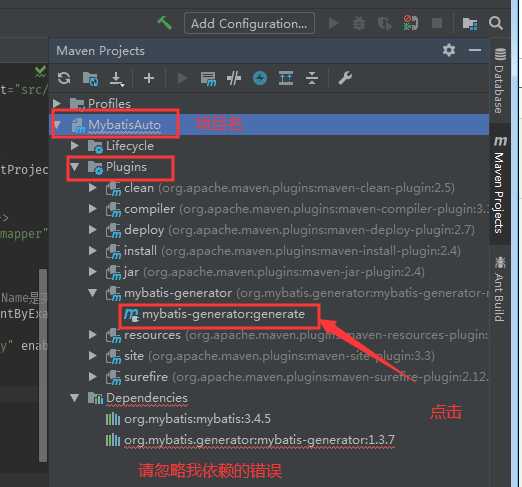The width and height of the screenshot is (522, 487).
Task: Expand the install plugin node
Action: pyautogui.click(x=93, y=251)
